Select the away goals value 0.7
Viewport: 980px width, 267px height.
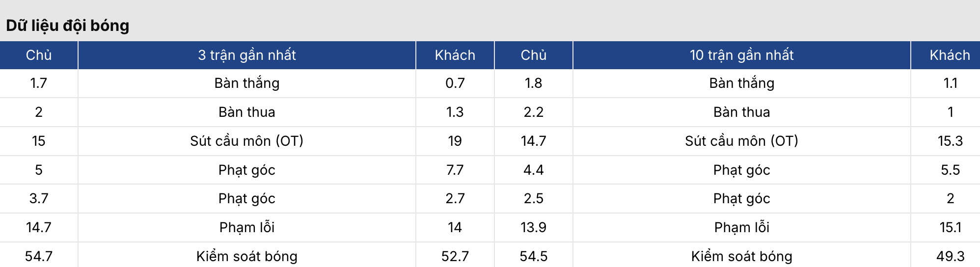[x=455, y=83]
